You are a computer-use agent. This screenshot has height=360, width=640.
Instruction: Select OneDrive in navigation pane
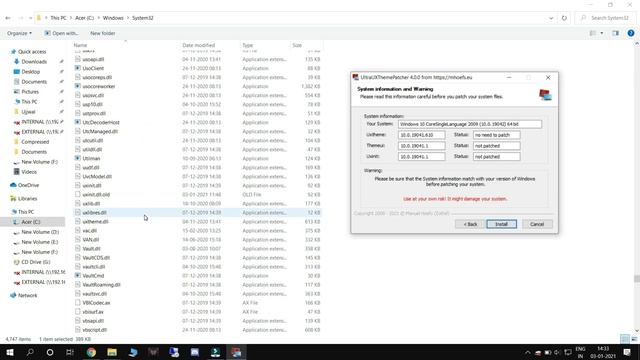[x=28, y=185]
